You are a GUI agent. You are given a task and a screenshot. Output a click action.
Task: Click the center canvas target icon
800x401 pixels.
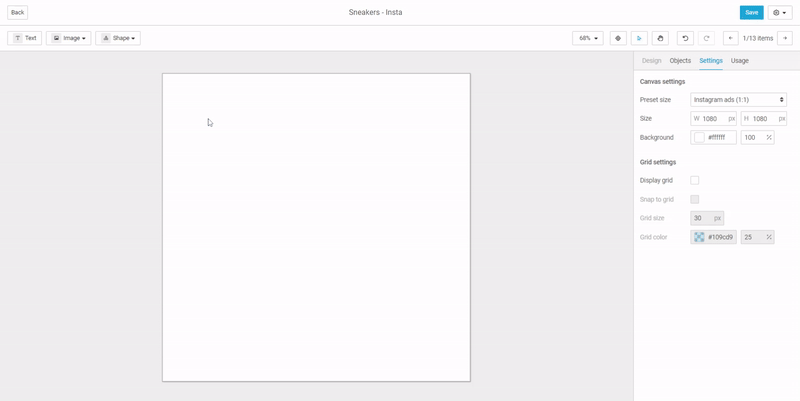(x=618, y=38)
